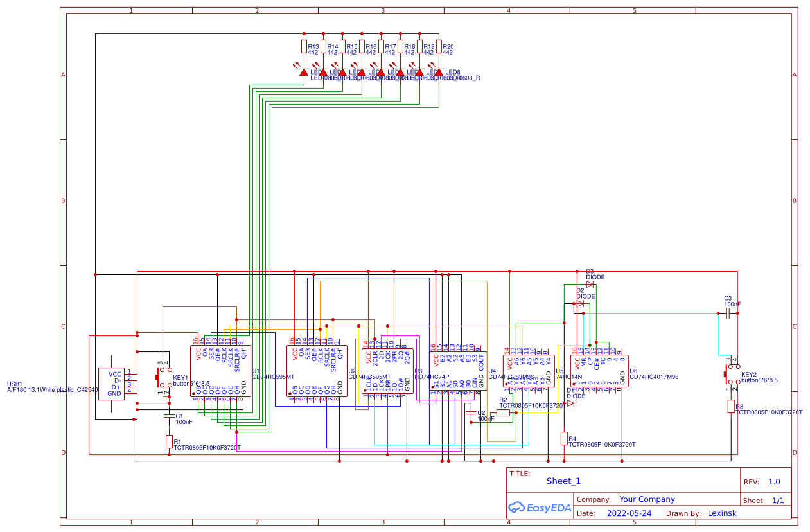This screenshot has height=532, width=810.
Task: Click the CD74HC283M96 part name
Action: (511, 377)
